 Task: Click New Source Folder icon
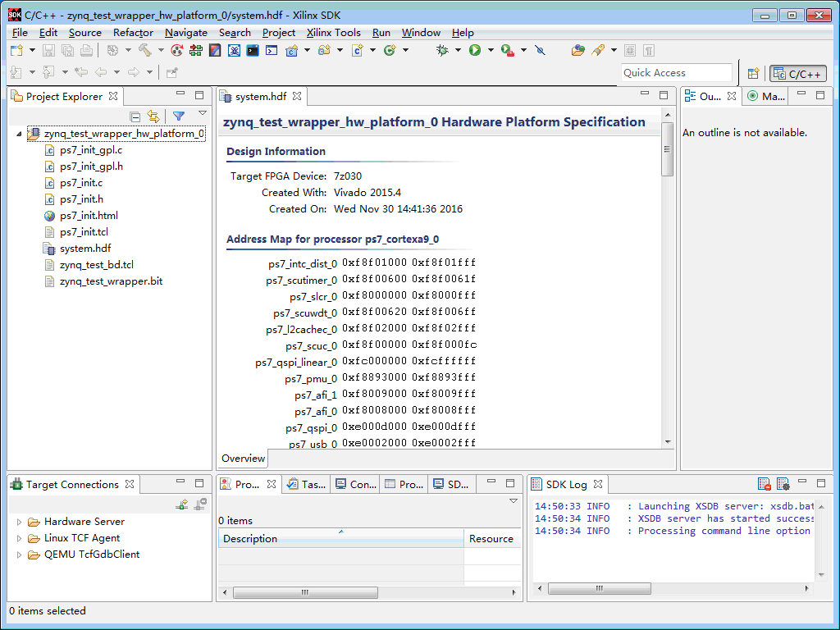(x=324, y=50)
